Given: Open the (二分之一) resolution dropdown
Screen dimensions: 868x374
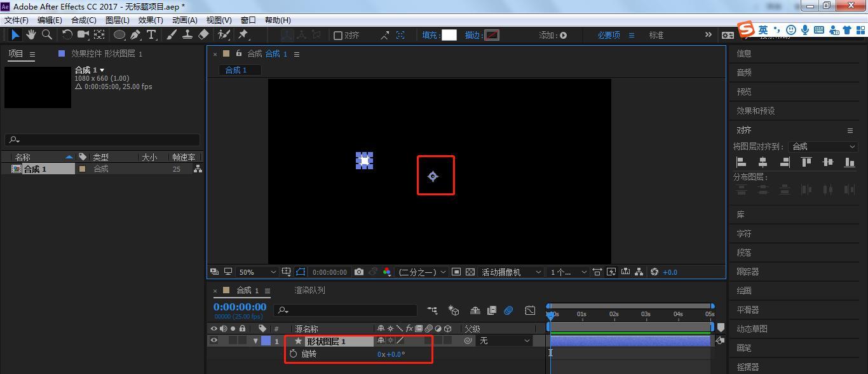Looking at the screenshot, I should pyautogui.click(x=421, y=272).
